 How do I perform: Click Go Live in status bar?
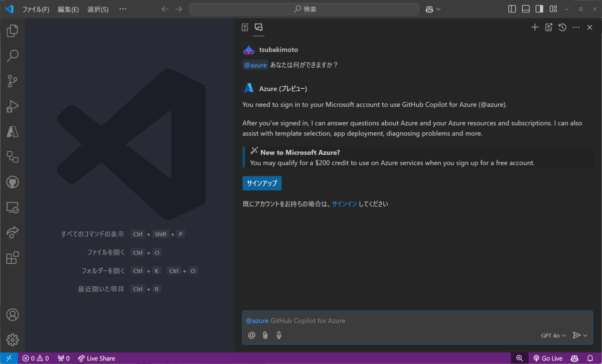pyautogui.click(x=548, y=358)
